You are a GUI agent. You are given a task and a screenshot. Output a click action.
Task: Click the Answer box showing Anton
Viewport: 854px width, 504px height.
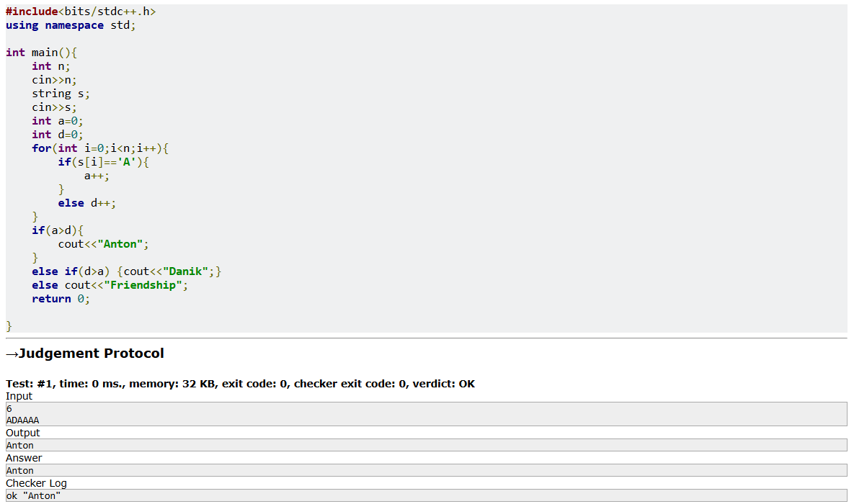click(x=427, y=470)
